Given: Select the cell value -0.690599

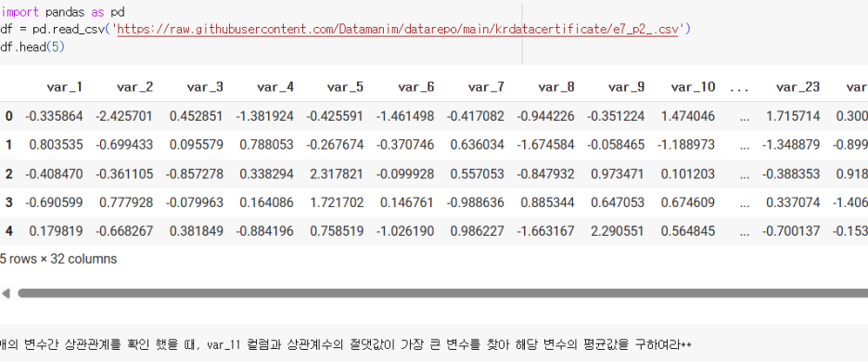Looking at the screenshot, I should click(54, 202).
